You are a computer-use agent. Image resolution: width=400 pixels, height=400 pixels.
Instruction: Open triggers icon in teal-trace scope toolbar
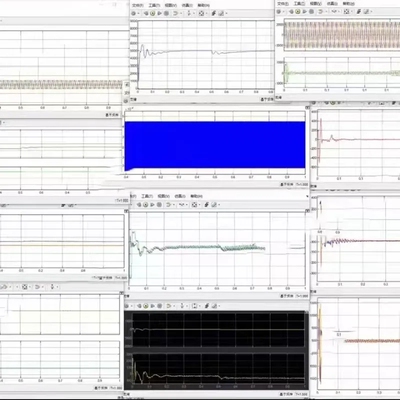coord(206,205)
